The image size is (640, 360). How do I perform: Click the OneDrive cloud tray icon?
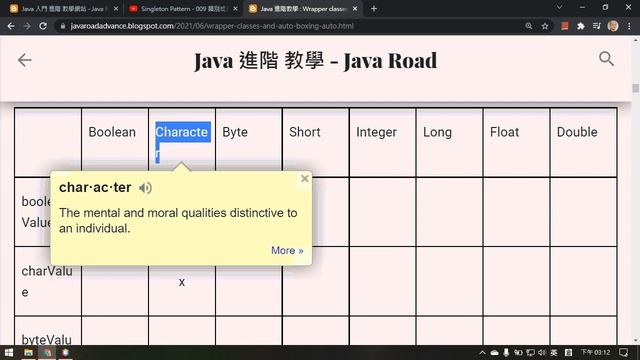[x=494, y=353]
